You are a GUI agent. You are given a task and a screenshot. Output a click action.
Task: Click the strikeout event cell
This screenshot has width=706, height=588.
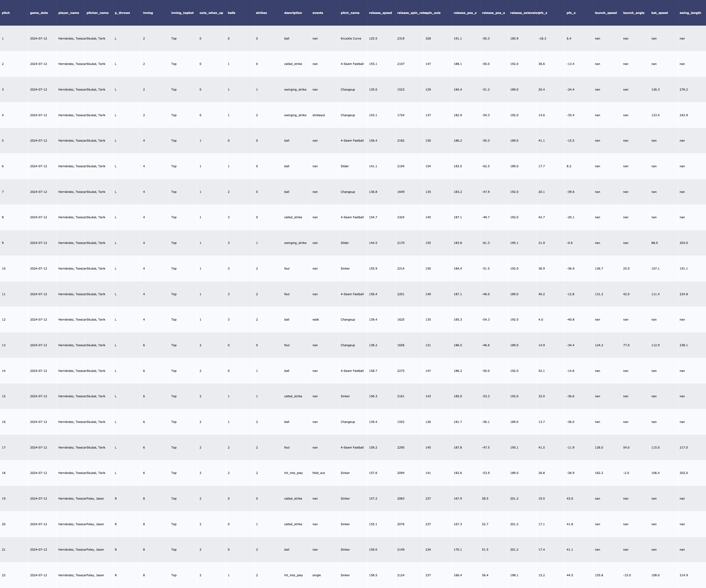[318, 115]
